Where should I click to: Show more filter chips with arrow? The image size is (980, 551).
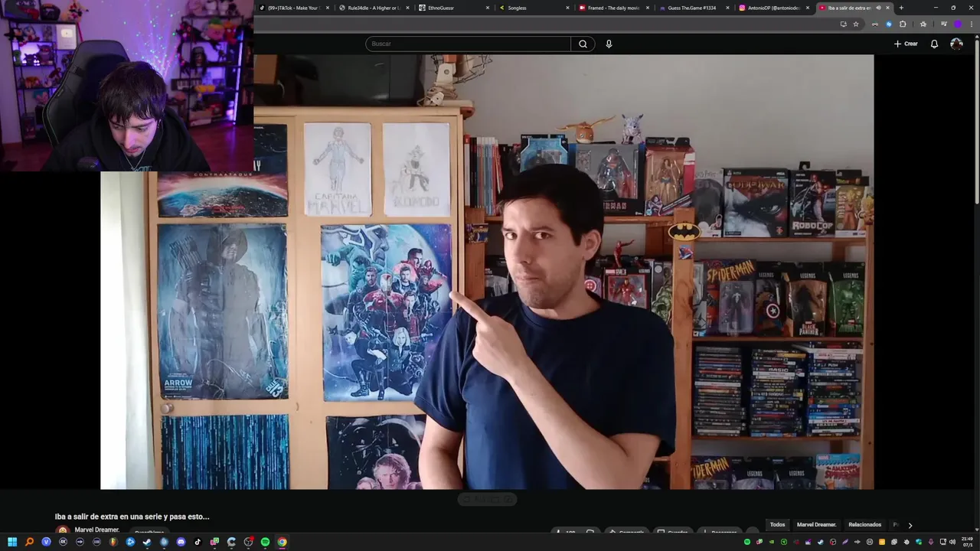point(910,525)
